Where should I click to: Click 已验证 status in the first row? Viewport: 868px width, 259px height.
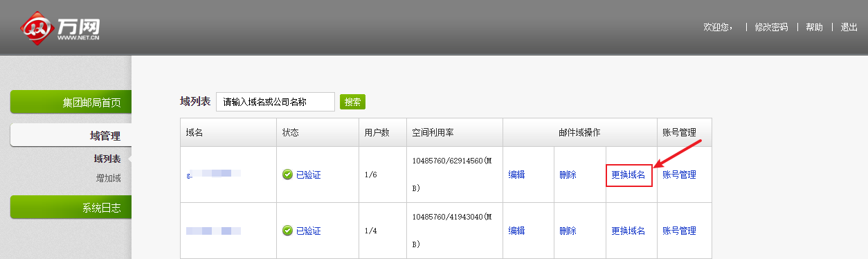(308, 175)
